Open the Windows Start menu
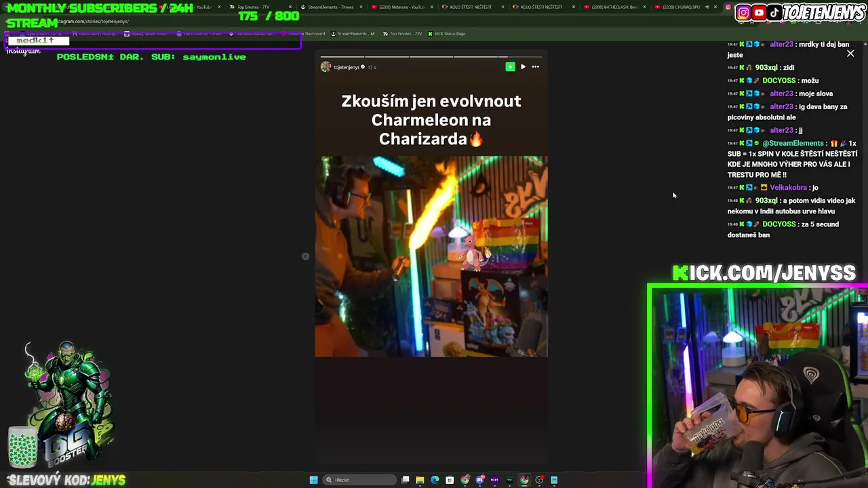The width and height of the screenshot is (868, 488). tap(313, 480)
